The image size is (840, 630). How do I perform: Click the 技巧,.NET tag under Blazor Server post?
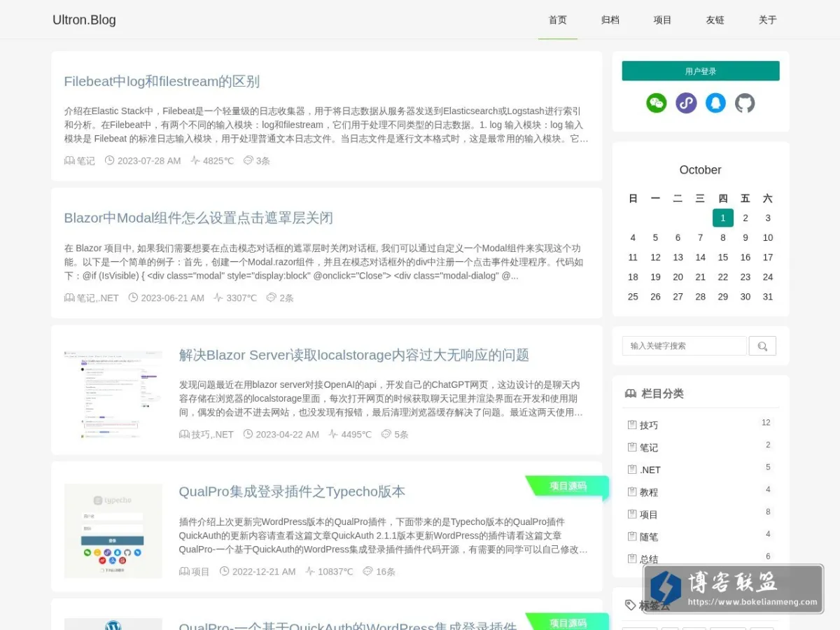(213, 434)
